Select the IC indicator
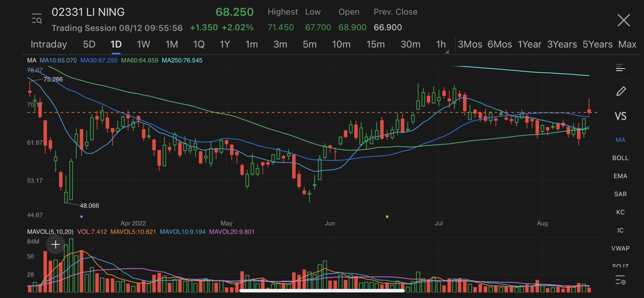Screen dimensions: 644x298 coord(620,230)
